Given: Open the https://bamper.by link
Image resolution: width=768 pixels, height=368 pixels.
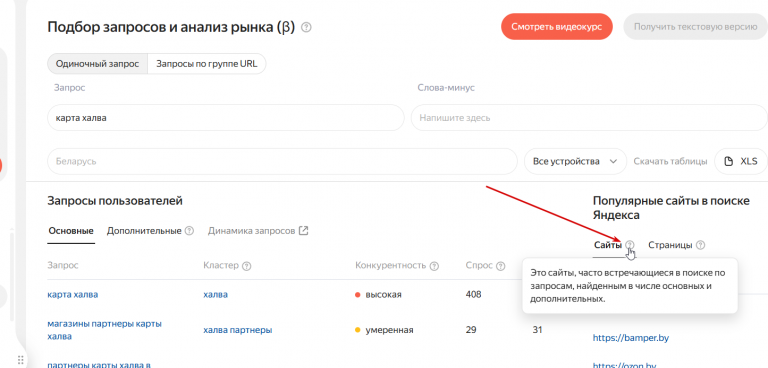Looking at the screenshot, I should 631,338.
